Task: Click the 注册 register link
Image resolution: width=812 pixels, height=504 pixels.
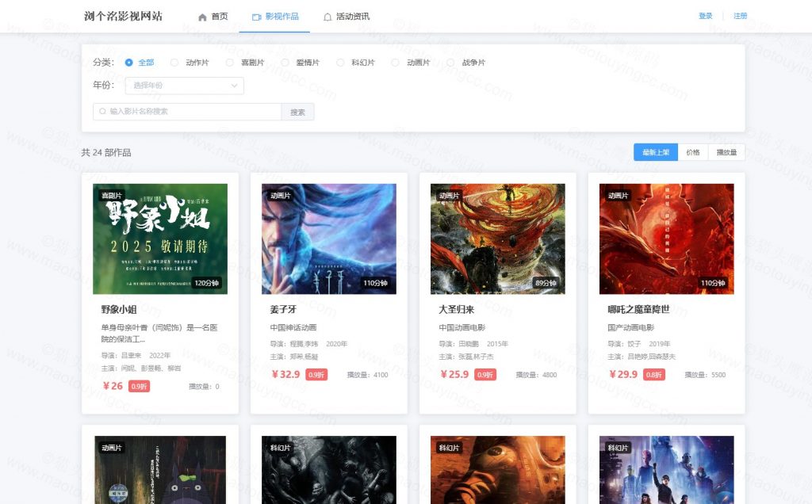Action: click(x=740, y=16)
